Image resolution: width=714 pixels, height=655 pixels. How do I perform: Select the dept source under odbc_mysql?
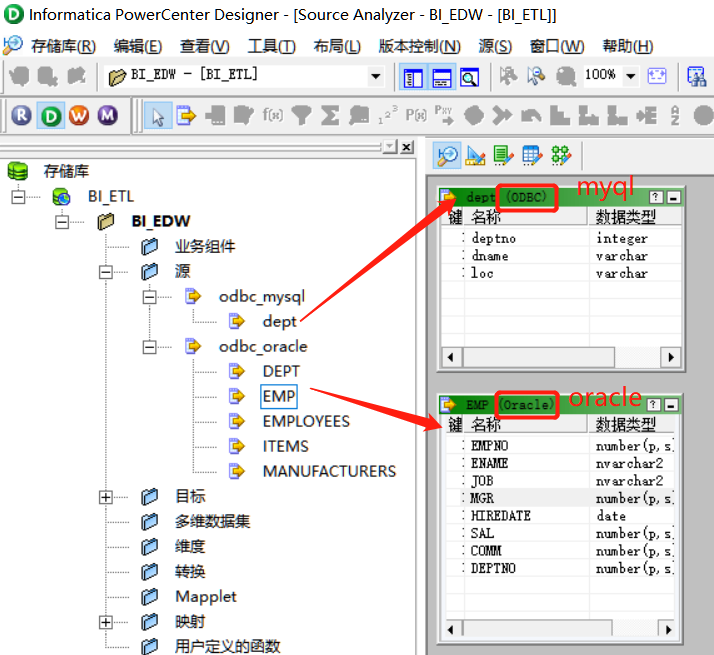(x=279, y=322)
